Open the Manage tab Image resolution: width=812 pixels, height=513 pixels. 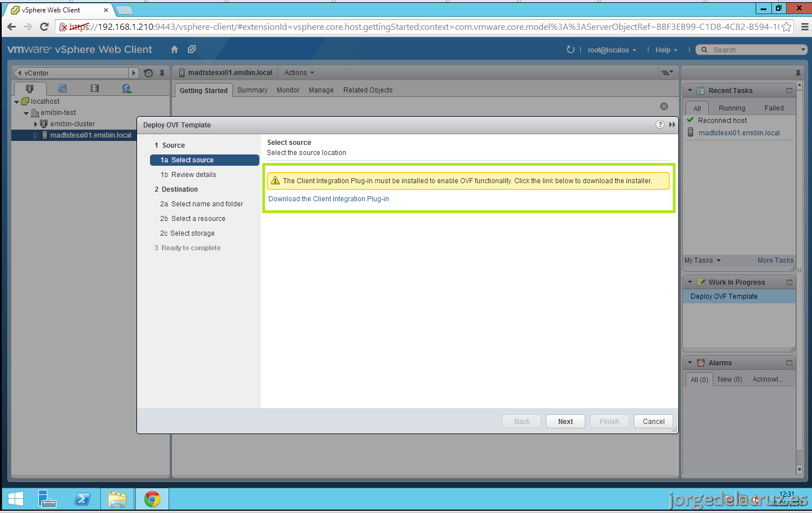(321, 90)
